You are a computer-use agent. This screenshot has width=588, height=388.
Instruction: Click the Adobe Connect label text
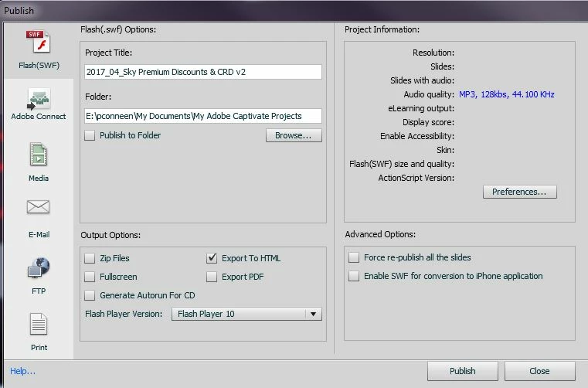coord(39,117)
